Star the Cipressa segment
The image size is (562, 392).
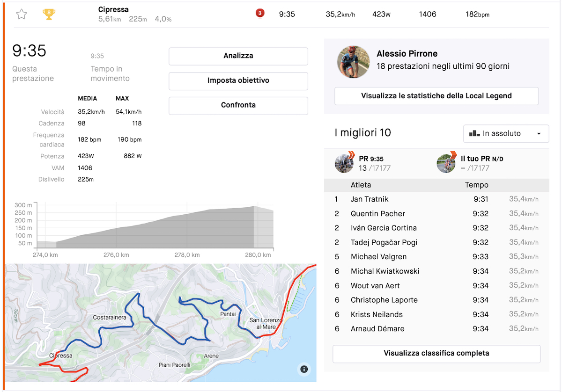22,14
